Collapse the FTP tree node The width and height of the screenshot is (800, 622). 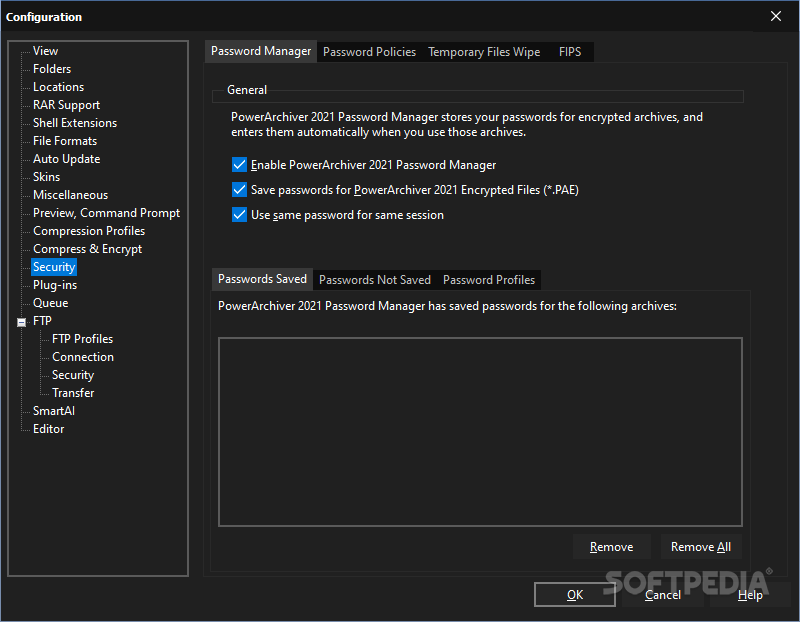click(21, 322)
